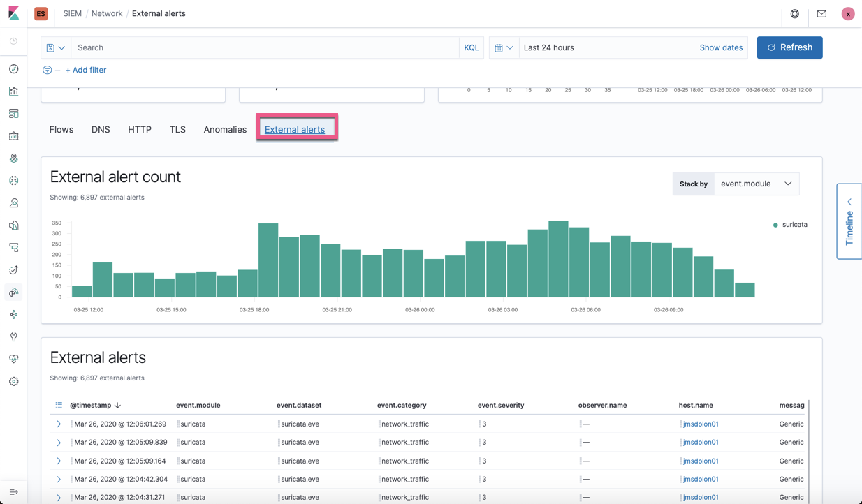Click the host.name column header

(x=696, y=405)
